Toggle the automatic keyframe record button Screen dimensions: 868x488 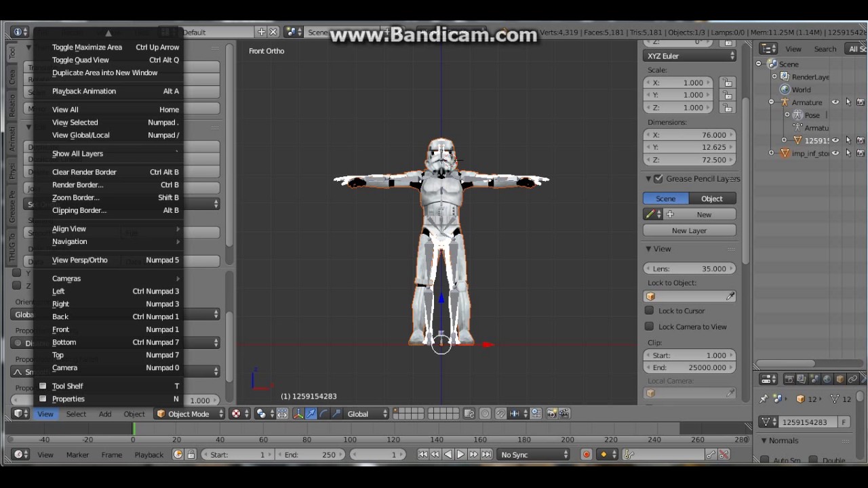[587, 455]
